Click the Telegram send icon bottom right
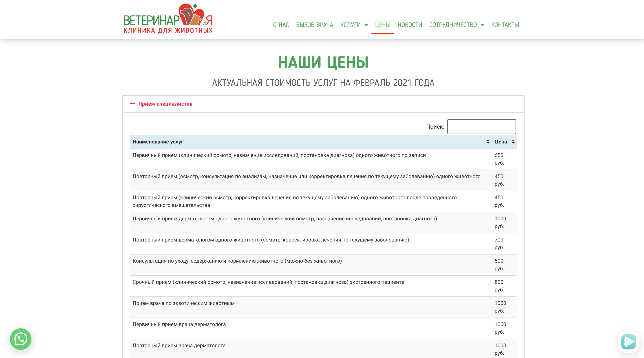 [x=628, y=342]
